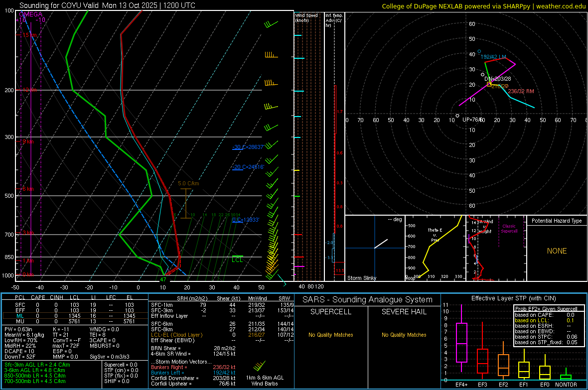Click the SHIP = 0.0 value
The height and width of the screenshot is (390, 588).
[x=117, y=381]
